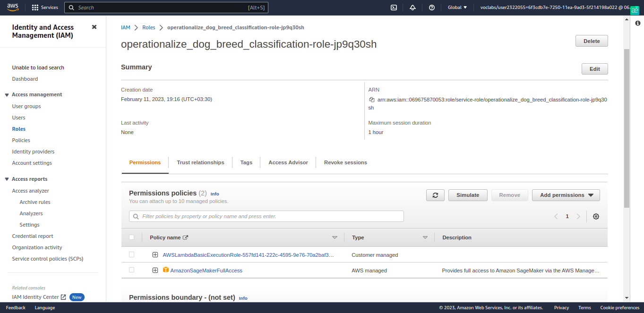Image resolution: width=644 pixels, height=313 pixels.
Task: Open the AWSLambdaBasicExecutionRole policy link
Action: tap(248, 255)
